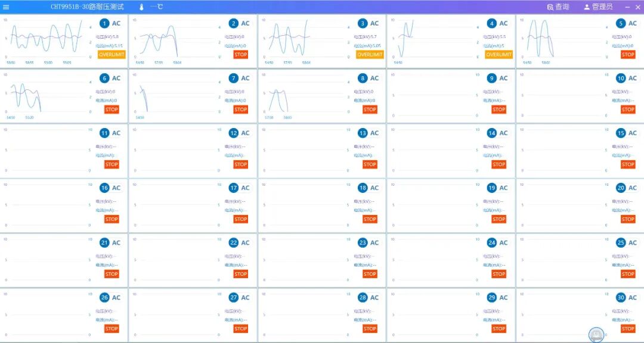Click the OVERLIMIT status on channel 4
This screenshot has width=644, height=343.
point(499,55)
